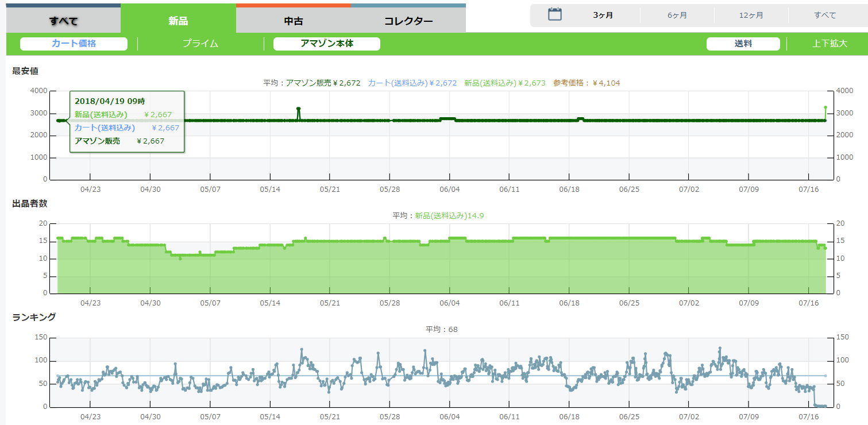Click the seller count dip near 05/03
Image resolution: width=868 pixels, height=425 pixels.
point(180,258)
